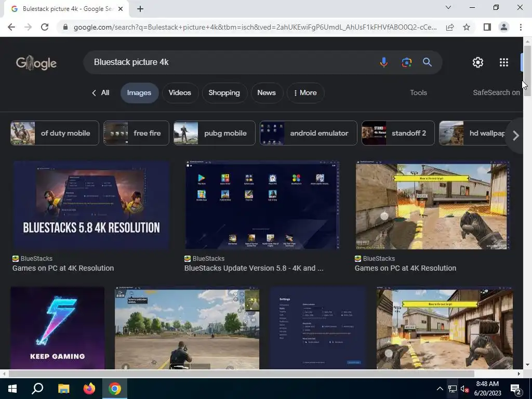Open BlueStacks Settings screenshot image
This screenshot has width=532, height=399.
[318, 328]
